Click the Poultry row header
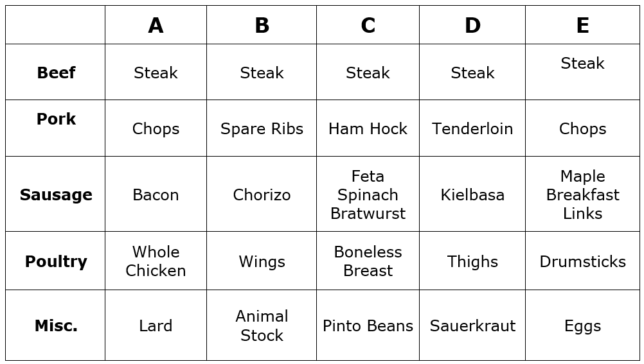The height and width of the screenshot is (364, 644). coord(56,261)
